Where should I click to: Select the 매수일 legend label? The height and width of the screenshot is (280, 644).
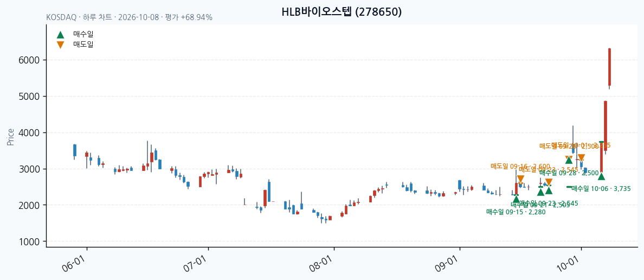click(83, 35)
